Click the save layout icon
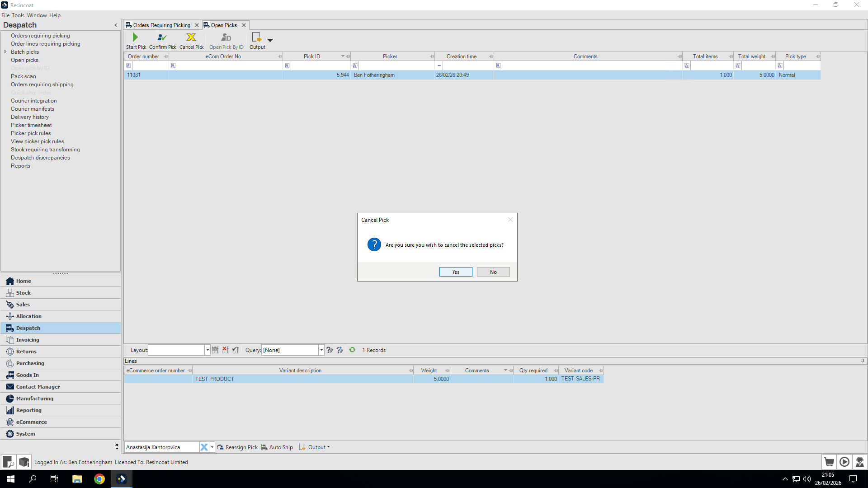 click(x=216, y=350)
